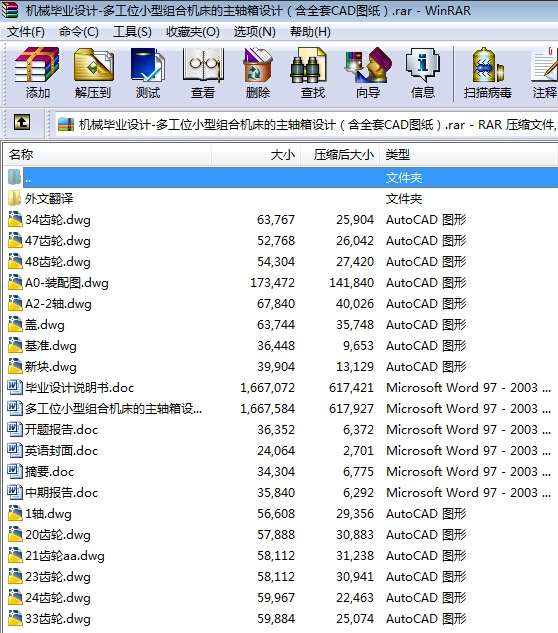Open the 命令(C) menu
558x633 pixels.
[79, 31]
